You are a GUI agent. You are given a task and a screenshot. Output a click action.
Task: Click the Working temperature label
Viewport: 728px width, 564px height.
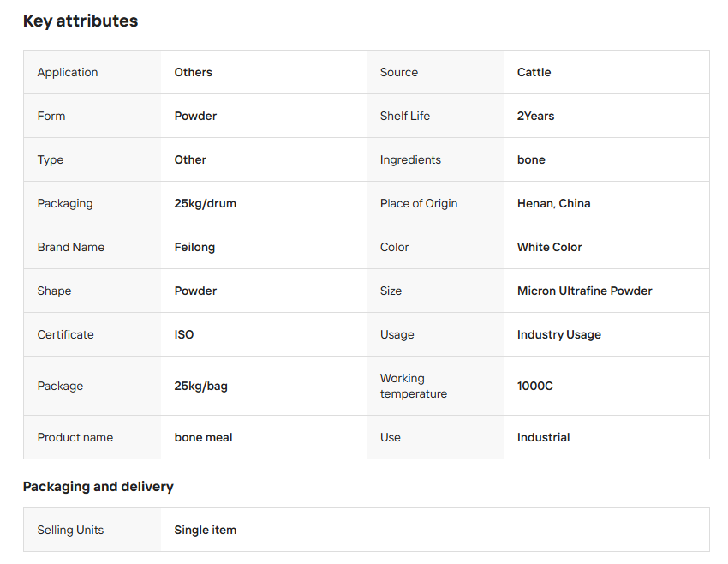coord(413,386)
